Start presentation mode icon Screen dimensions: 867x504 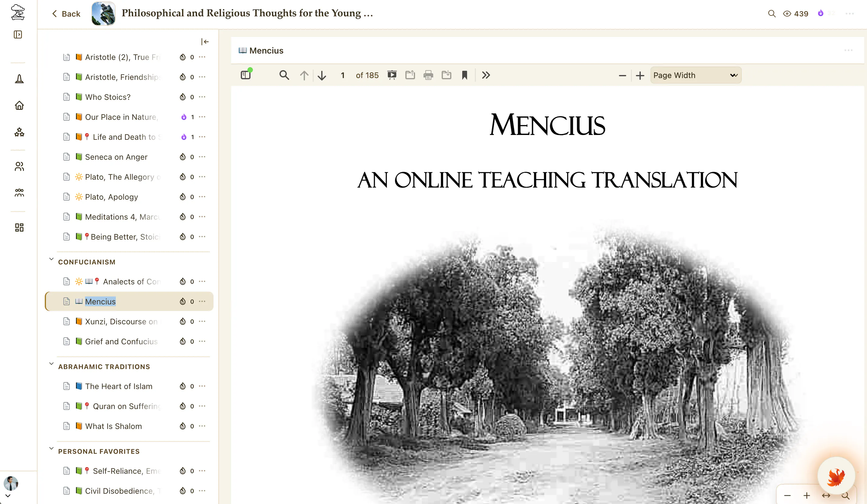pyautogui.click(x=392, y=75)
